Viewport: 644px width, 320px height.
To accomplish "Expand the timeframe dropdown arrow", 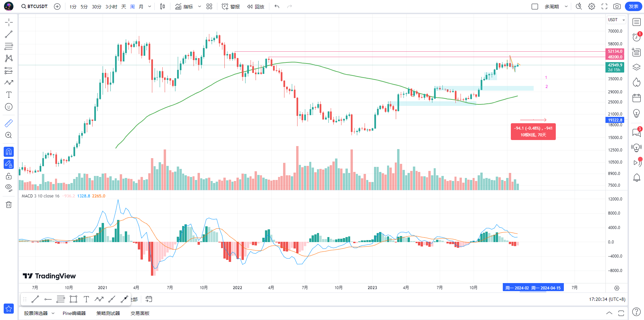I will coord(150,7).
